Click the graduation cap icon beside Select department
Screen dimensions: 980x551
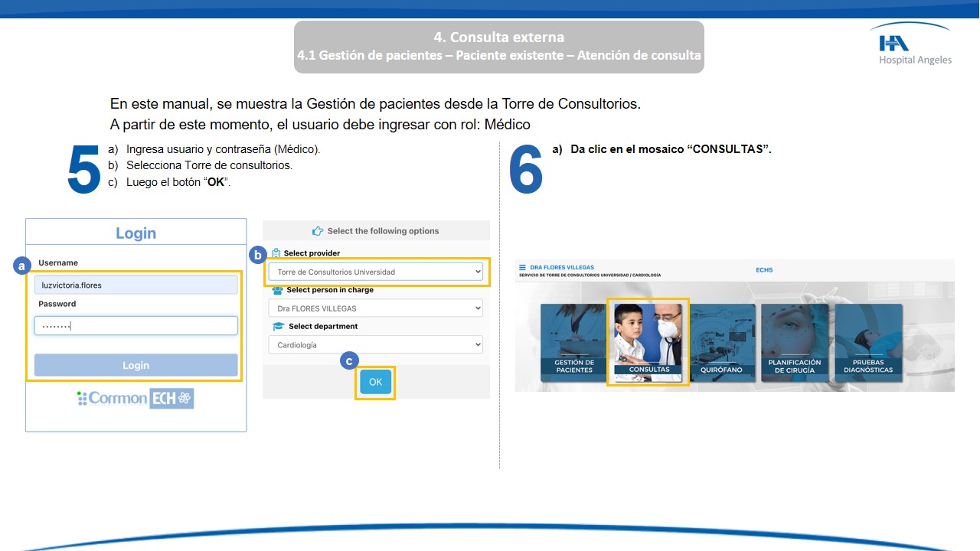pyautogui.click(x=279, y=327)
